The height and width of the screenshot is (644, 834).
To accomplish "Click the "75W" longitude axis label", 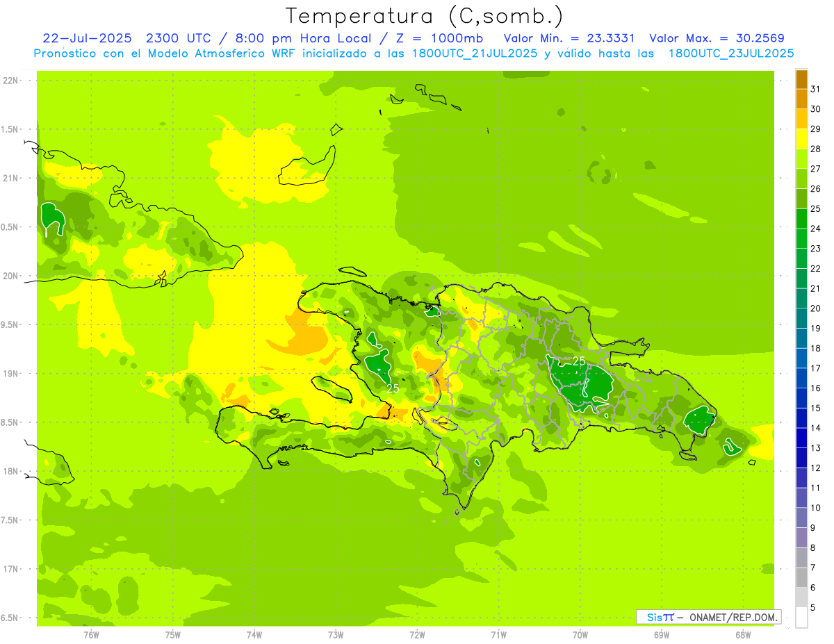I will 173,634.
